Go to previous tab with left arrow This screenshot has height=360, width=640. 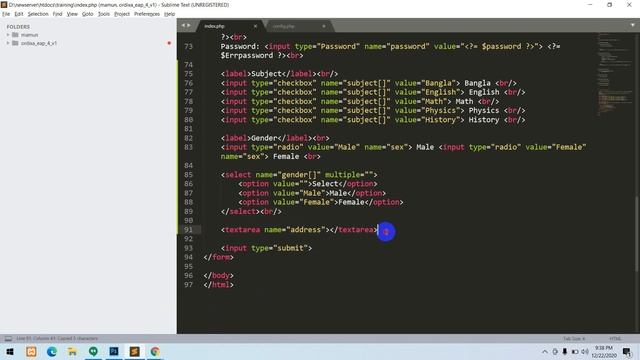pyautogui.click(x=183, y=25)
